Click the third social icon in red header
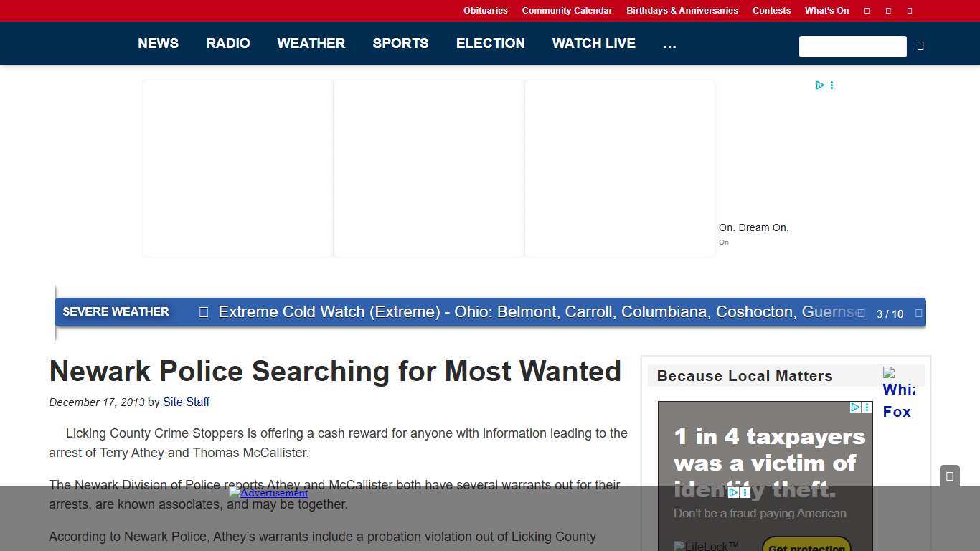The width and height of the screenshot is (980, 551). pyautogui.click(x=910, y=11)
